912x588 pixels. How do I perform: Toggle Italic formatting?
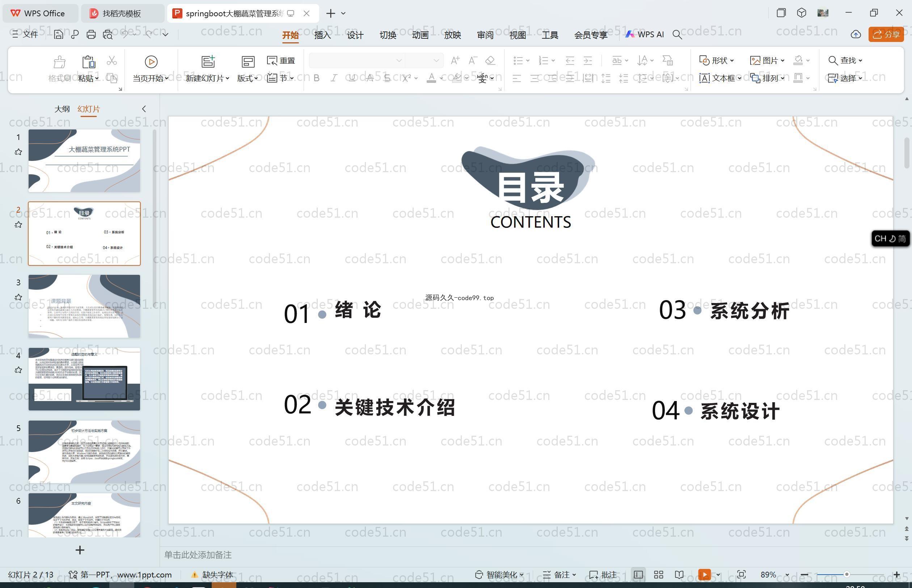click(334, 78)
